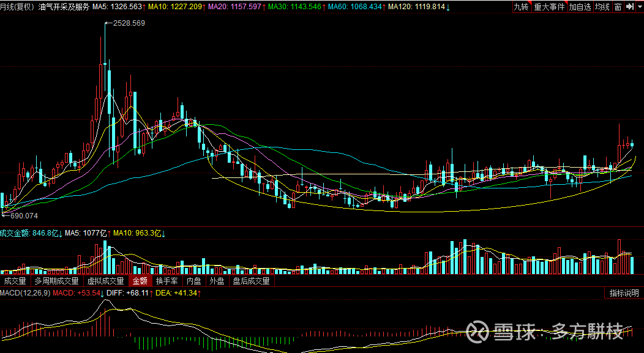Click the 成交金额: 846.8亿 label

pos(31,233)
